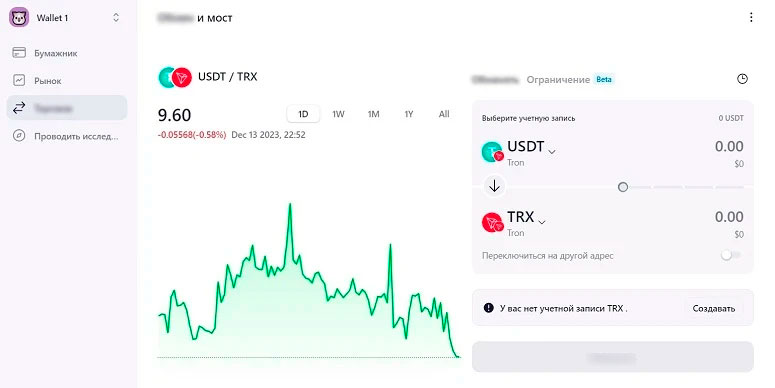This screenshot has height=388, width=775.
Task: Open the USDT token dropdown chevron
Action: [552, 152]
